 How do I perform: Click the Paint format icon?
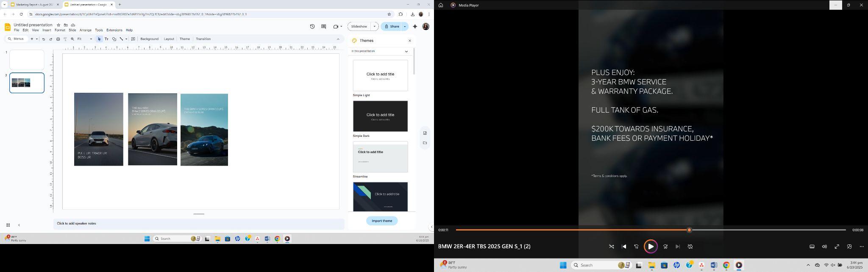tap(65, 39)
